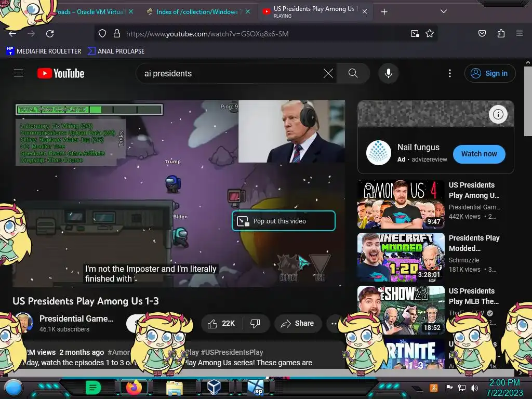Open green notes app in taskbar
This screenshot has height=399, width=532.
93,387
